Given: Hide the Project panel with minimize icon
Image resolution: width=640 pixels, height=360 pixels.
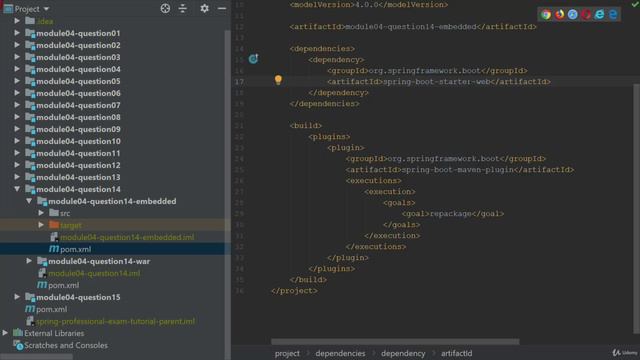Looking at the screenshot, I should tap(222, 8).
